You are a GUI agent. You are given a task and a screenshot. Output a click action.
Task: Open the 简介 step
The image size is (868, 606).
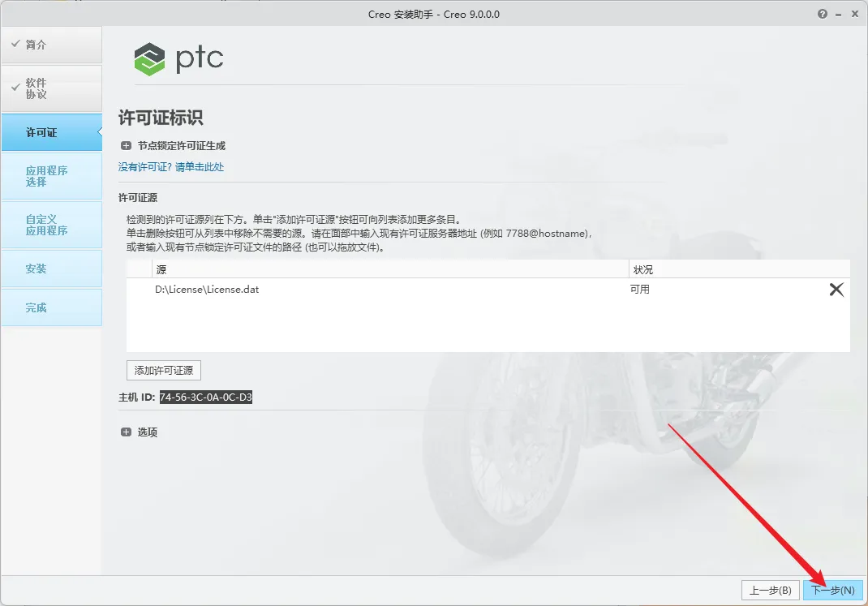pyautogui.click(x=51, y=45)
